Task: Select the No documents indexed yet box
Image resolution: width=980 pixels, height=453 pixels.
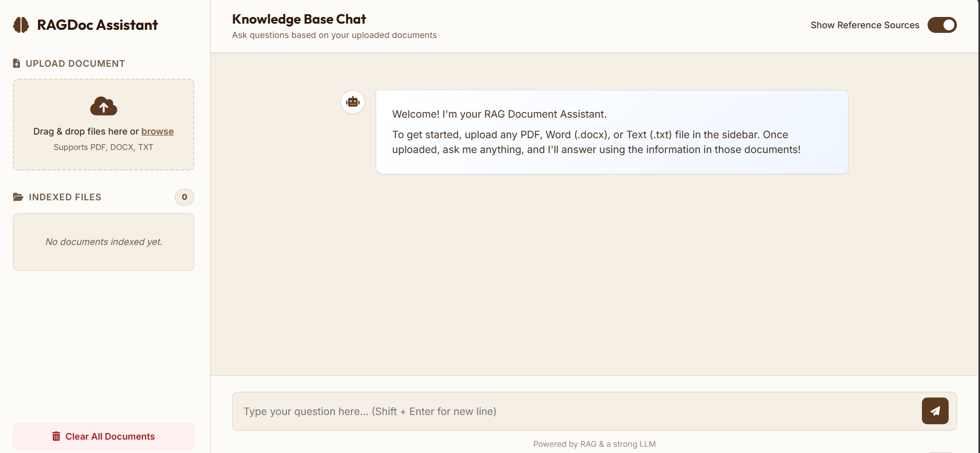Action: [x=103, y=242]
